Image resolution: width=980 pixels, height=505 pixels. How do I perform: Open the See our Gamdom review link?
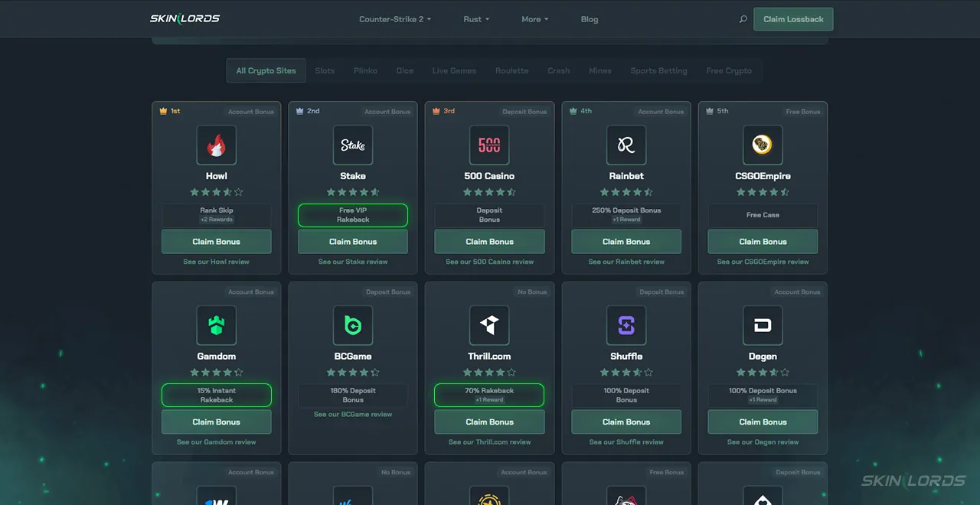click(x=217, y=442)
